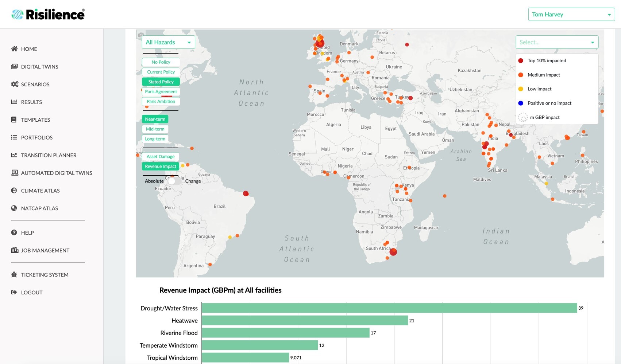
Task: Click the camera capture icon on the map
Action: point(140,35)
